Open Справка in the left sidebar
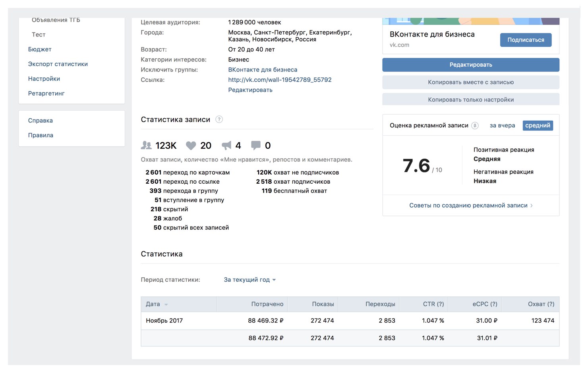Screen dimensions: 588x373 (x=41, y=121)
